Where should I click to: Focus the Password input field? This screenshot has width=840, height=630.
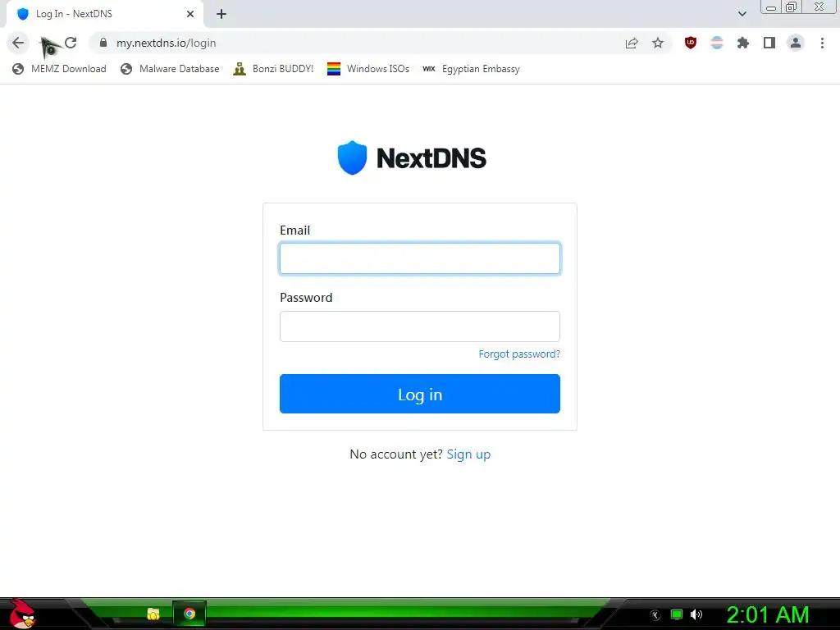click(419, 326)
